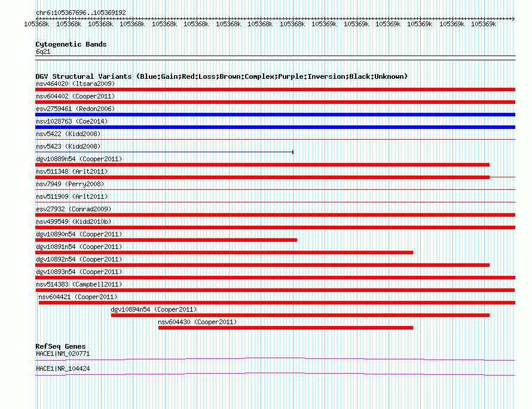Select the red bar under esv27932
532x409 pixels.
[275, 215]
